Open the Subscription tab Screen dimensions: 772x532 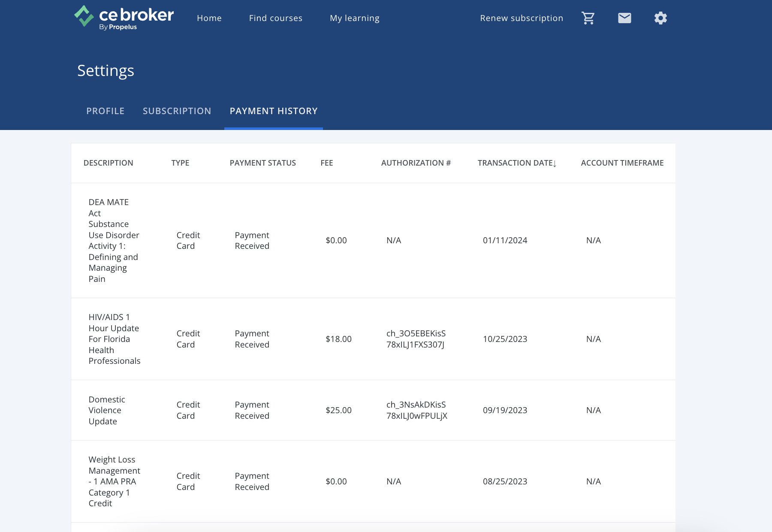click(177, 111)
